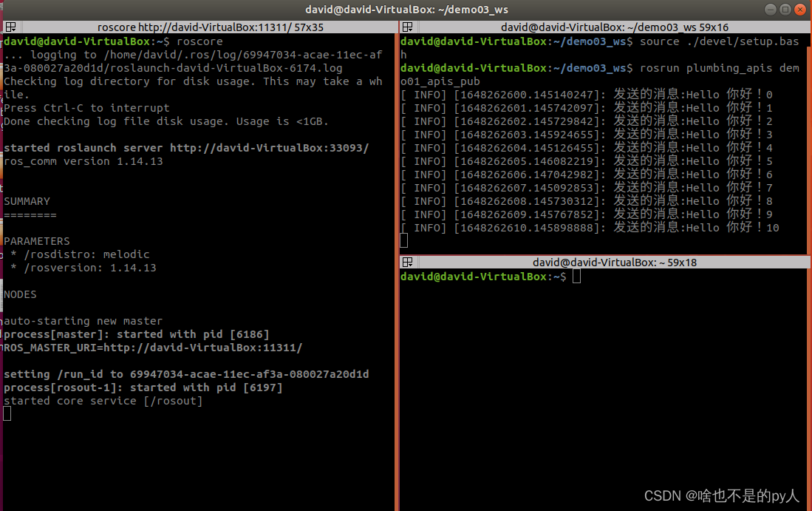Click the 'setting /run_id to' line
Image resolution: width=812 pixels, height=511 pixels.
(x=186, y=375)
